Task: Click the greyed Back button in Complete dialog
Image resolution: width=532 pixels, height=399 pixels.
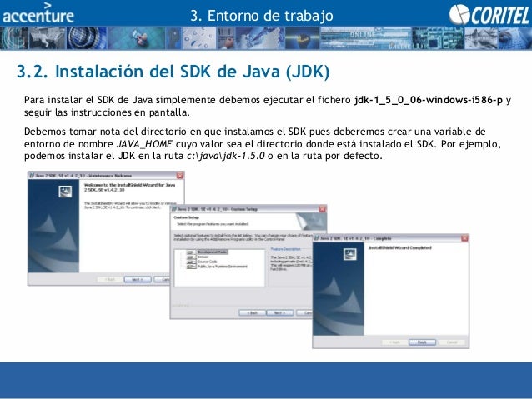Action: (394, 342)
